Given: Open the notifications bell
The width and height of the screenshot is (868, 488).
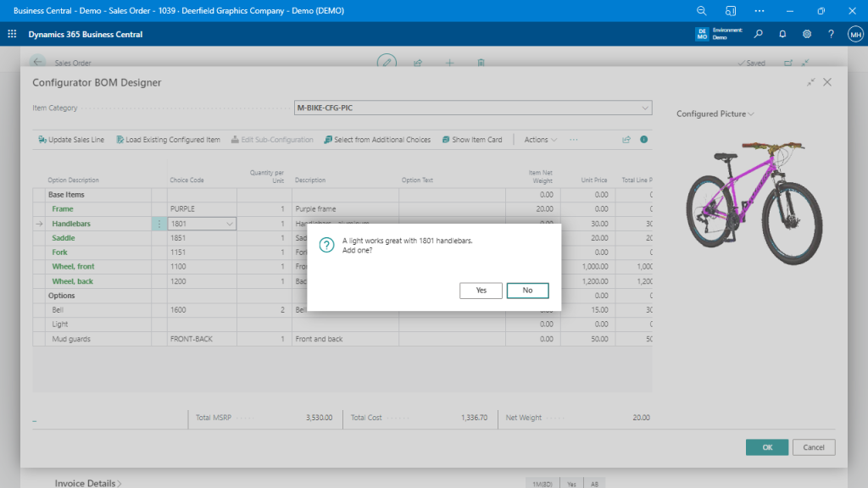Looking at the screenshot, I should (x=782, y=34).
